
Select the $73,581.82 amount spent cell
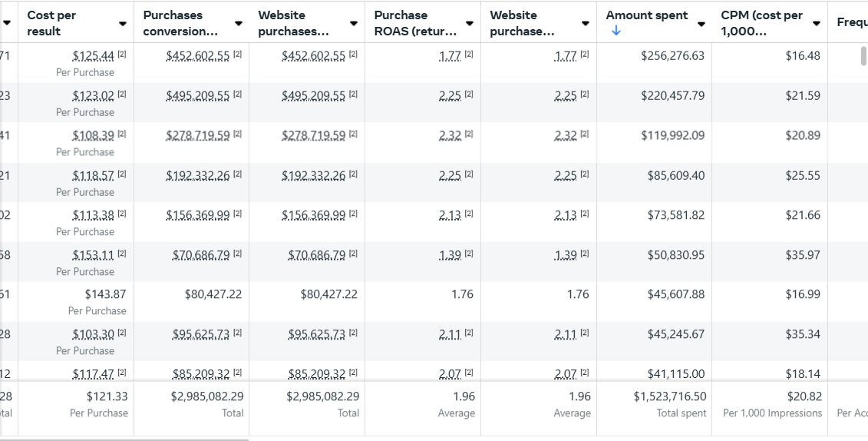pyautogui.click(x=676, y=214)
